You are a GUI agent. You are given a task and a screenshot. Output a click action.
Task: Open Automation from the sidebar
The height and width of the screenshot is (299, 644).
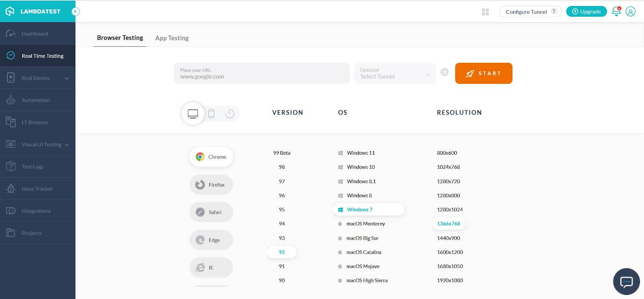(x=36, y=100)
